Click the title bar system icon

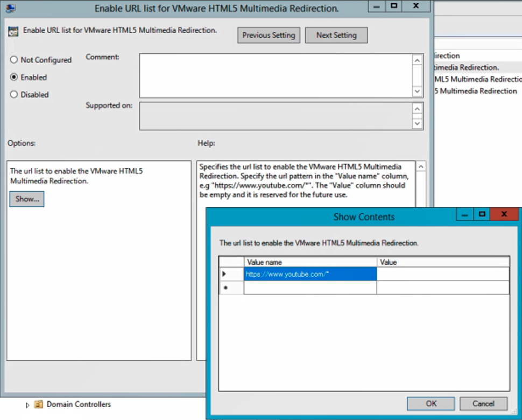[10, 8]
